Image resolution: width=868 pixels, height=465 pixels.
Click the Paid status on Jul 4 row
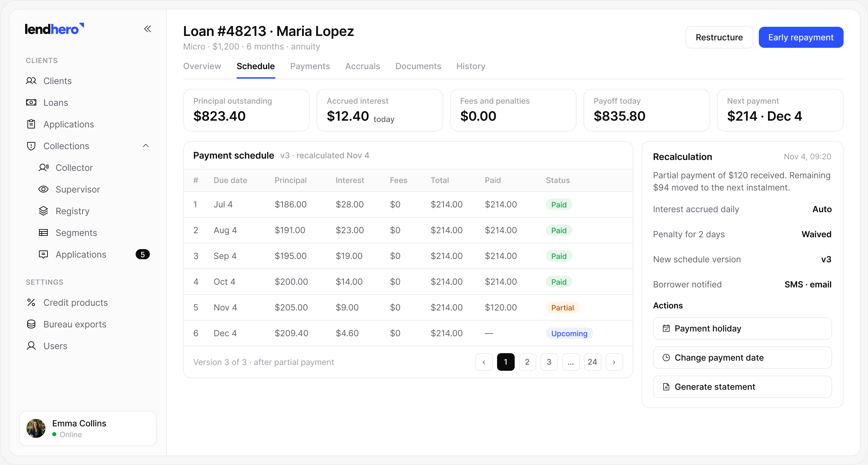pyautogui.click(x=559, y=204)
